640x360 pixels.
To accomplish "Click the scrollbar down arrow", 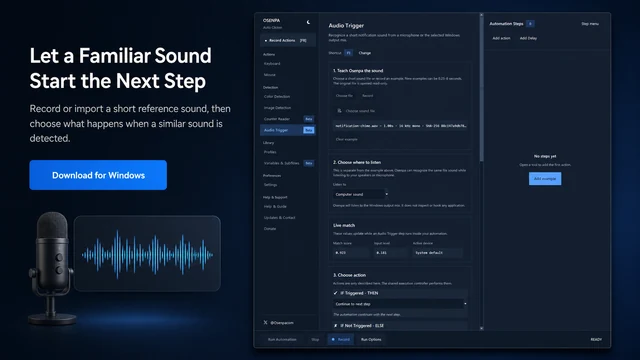I will coord(482,328).
